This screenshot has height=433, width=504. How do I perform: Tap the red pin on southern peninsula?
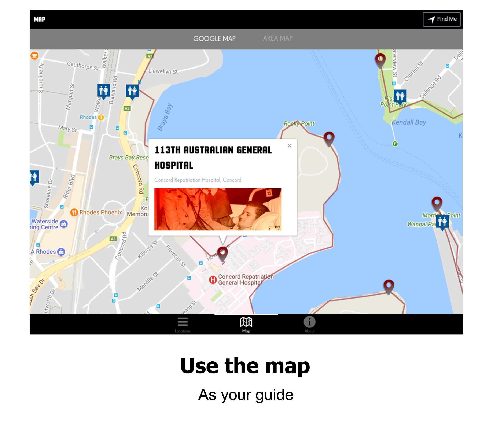[389, 286]
